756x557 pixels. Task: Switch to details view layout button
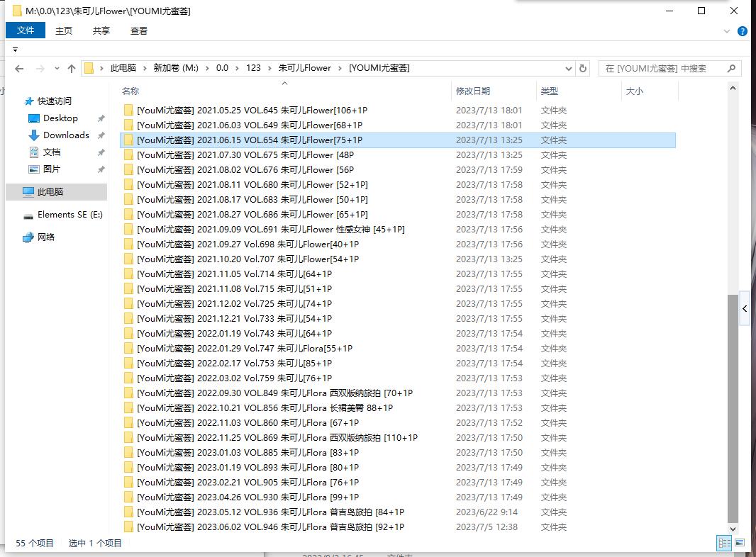(x=724, y=544)
